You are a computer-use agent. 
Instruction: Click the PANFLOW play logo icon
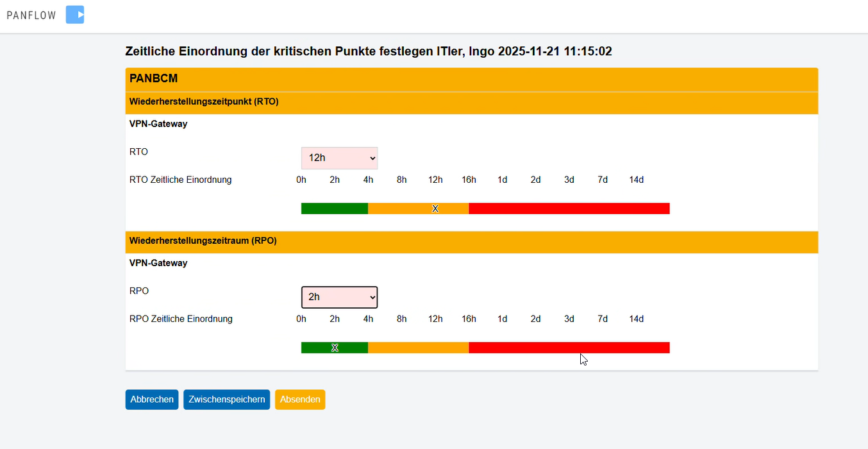point(75,15)
